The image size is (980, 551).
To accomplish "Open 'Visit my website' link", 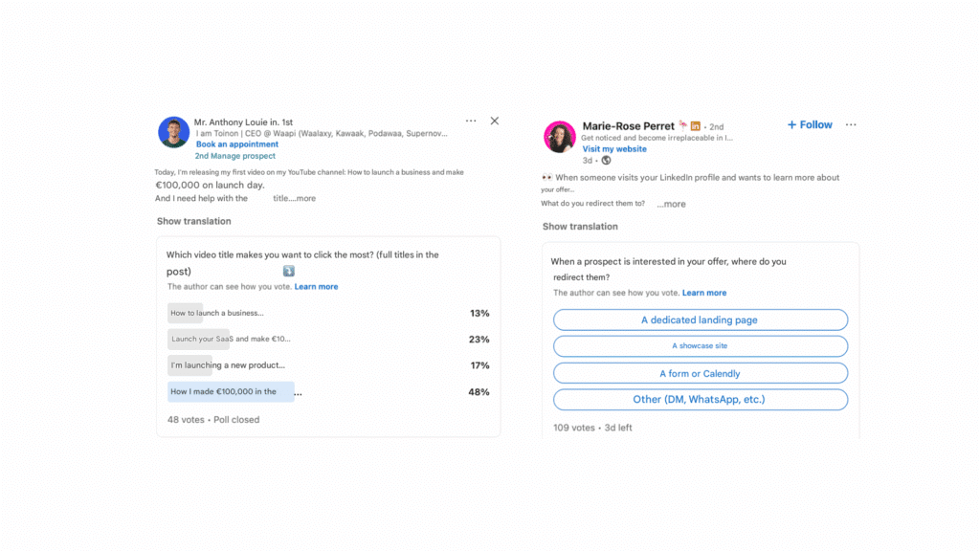I will click(614, 149).
